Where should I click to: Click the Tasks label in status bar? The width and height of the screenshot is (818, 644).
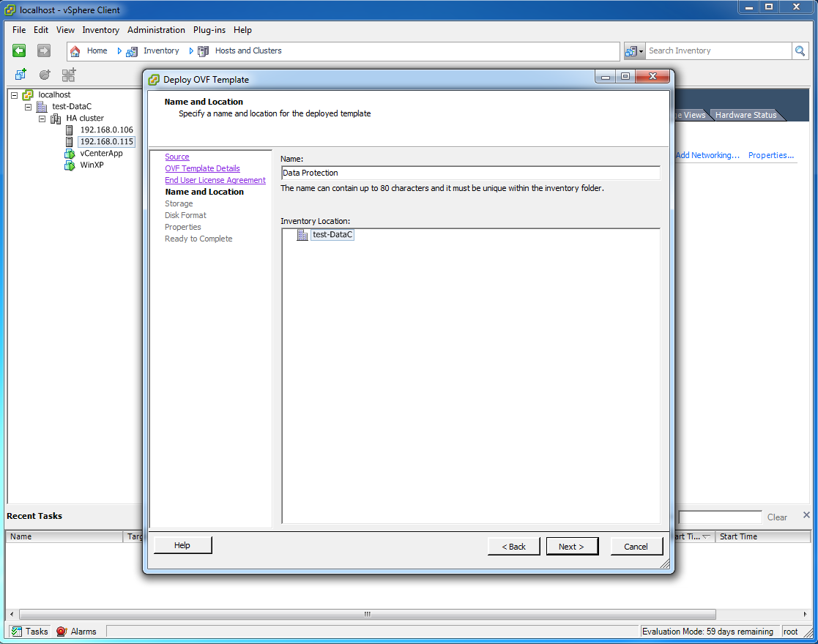point(37,632)
